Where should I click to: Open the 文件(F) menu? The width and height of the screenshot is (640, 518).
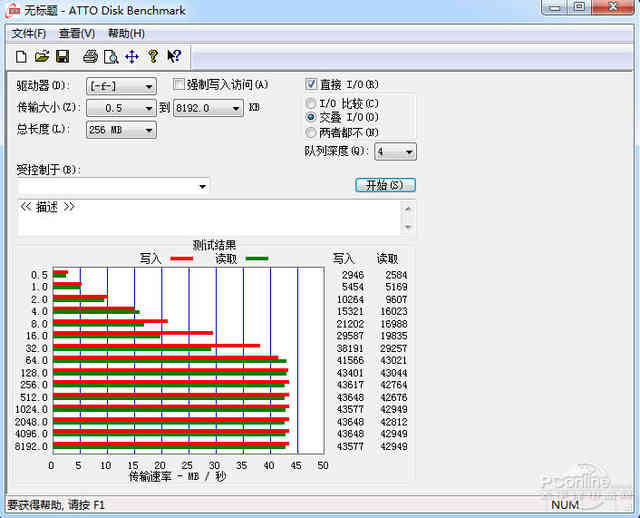point(29,33)
